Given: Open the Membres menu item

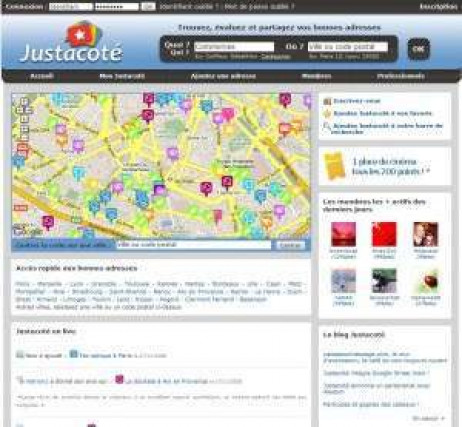Looking at the screenshot, I should tap(316, 76).
